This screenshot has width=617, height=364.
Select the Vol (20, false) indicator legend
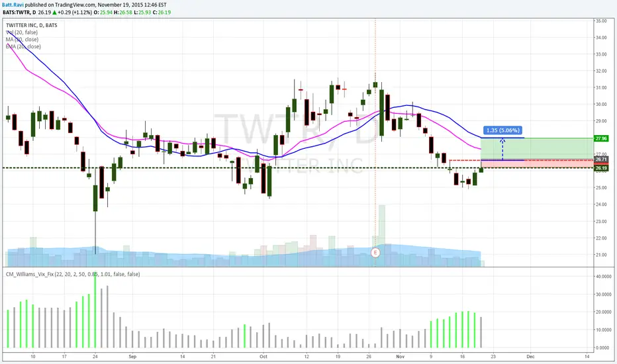tap(22, 32)
